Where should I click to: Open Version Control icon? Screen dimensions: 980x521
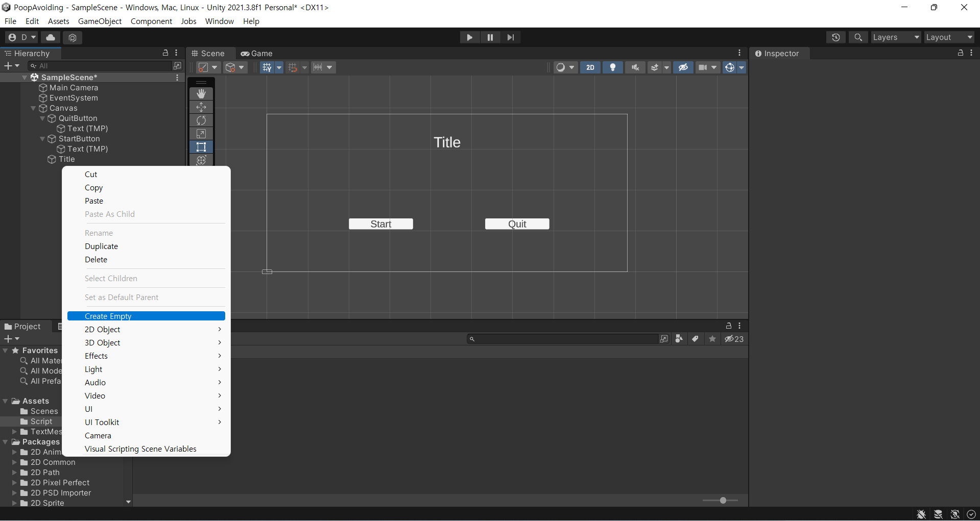coord(73,37)
